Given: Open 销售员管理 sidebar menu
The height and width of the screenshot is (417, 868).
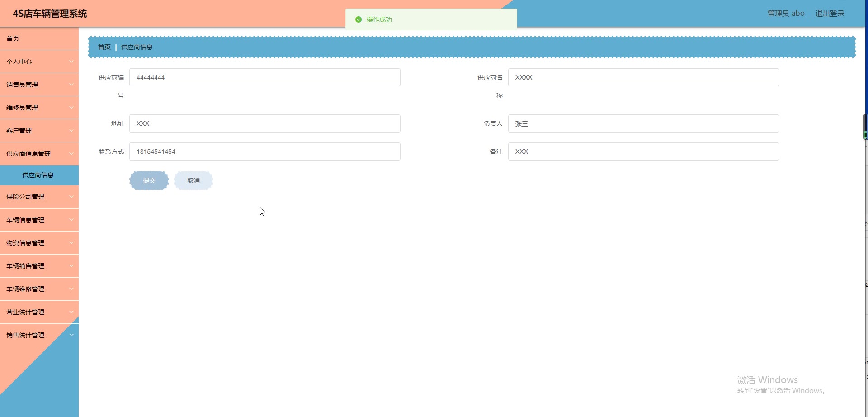Looking at the screenshot, I should click(39, 85).
